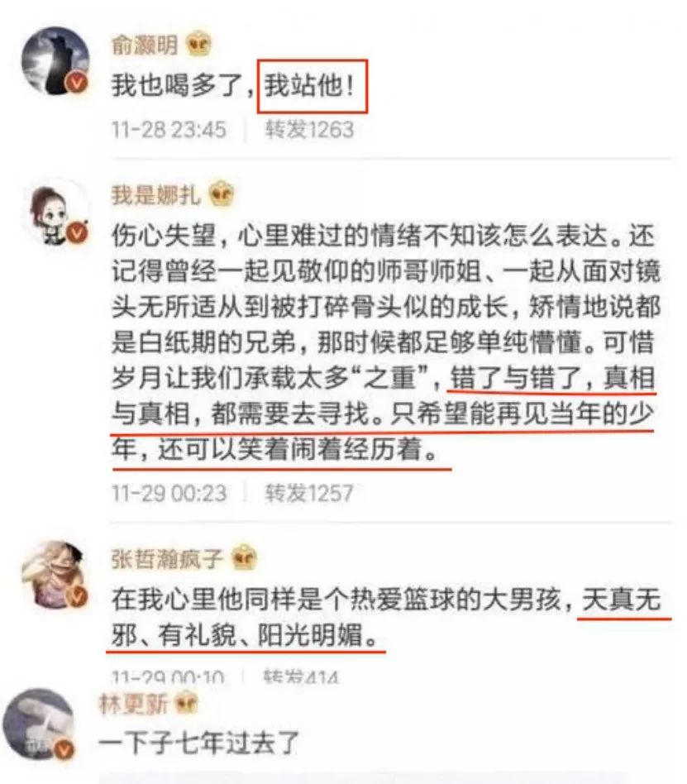Click the verified badge on 林更新's avatar
Screen dimensions: 687x784
(64, 748)
